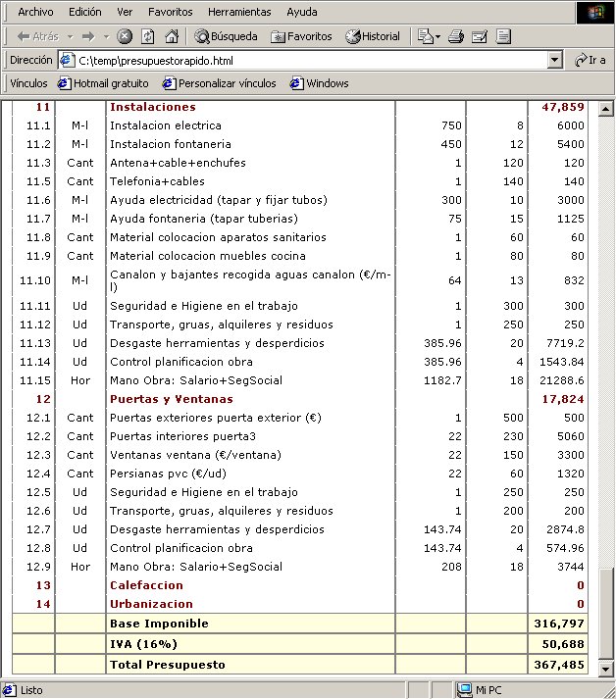Click the Puertas y Ventanas heading

(x=172, y=399)
